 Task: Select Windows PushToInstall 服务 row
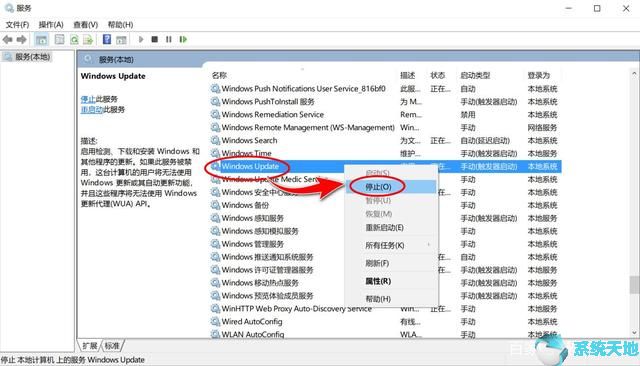(x=386, y=102)
